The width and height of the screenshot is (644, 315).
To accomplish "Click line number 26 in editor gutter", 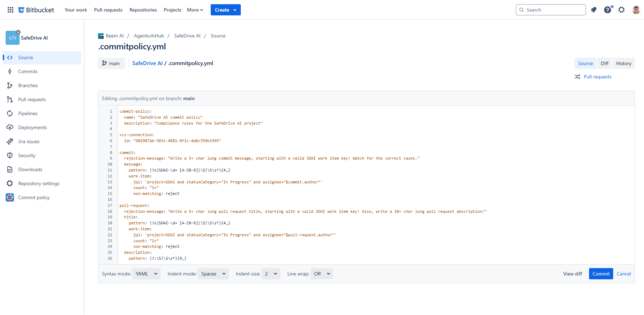I will 110,258.
